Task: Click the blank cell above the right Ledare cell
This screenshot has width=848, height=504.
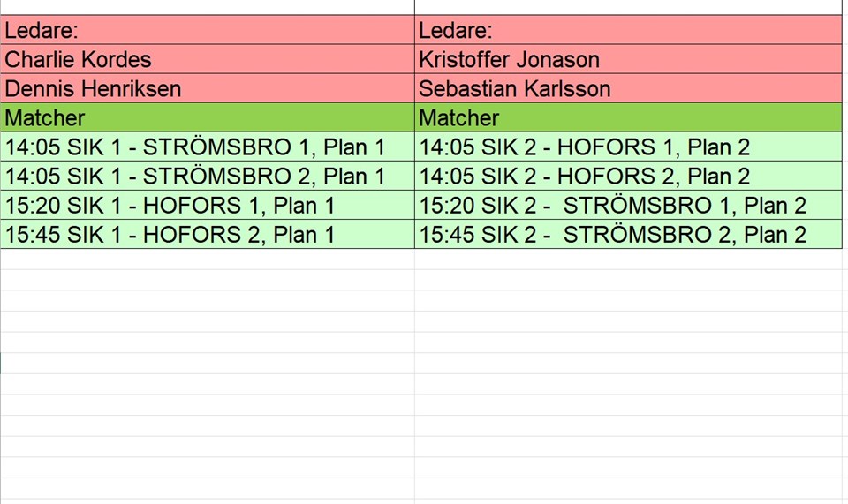Action: (628, 7)
